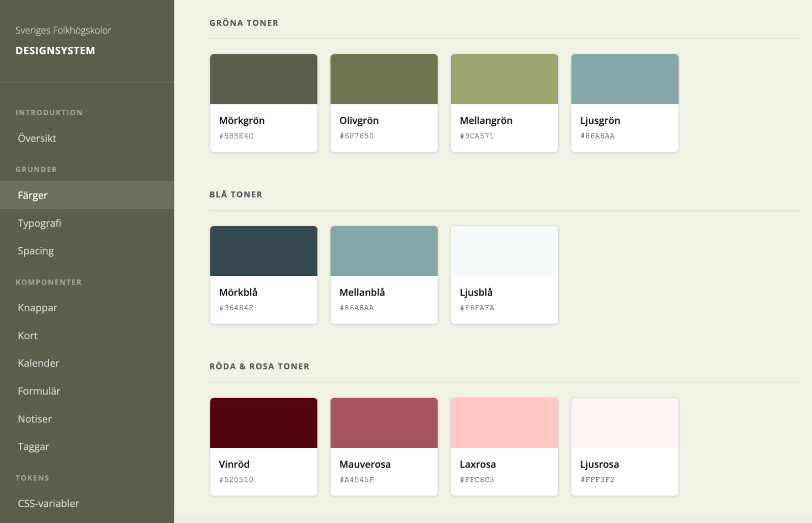
Task: Click the TOKENS sidebar heading
Action: click(x=32, y=478)
